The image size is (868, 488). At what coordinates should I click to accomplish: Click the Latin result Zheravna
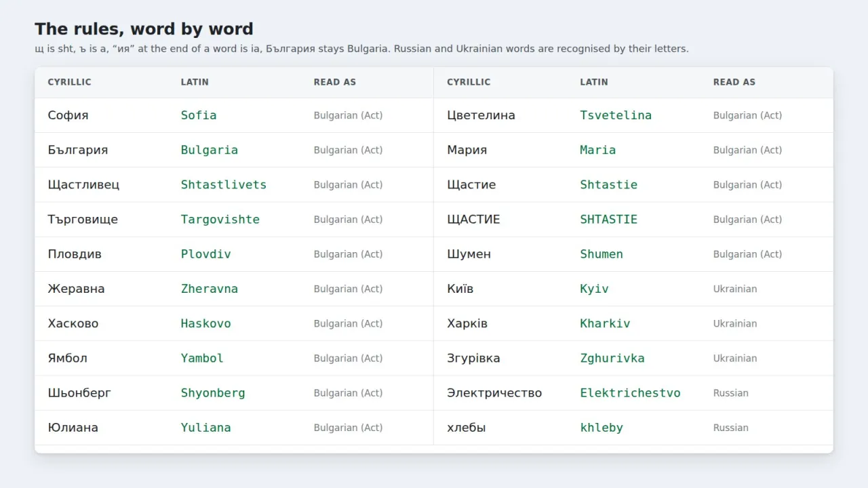click(209, 289)
